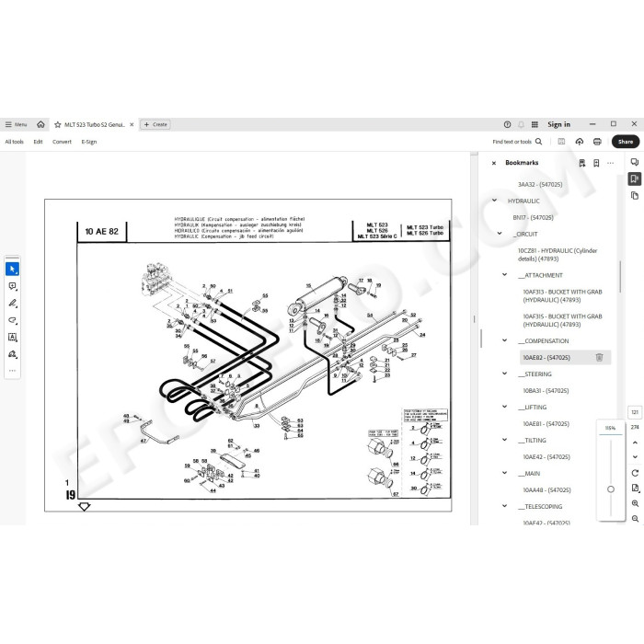Collapse the __STEERING bookmark group
This screenshot has height=644, width=644.
[505, 374]
